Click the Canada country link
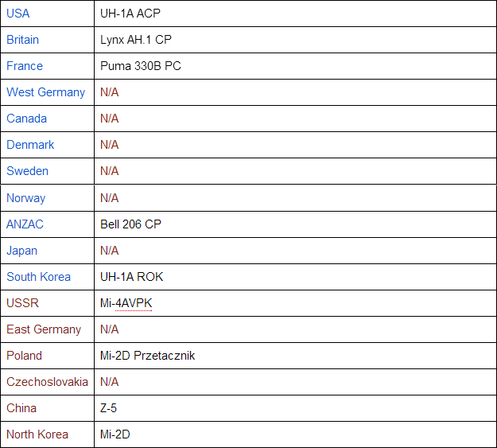497x448 pixels. coord(26,119)
